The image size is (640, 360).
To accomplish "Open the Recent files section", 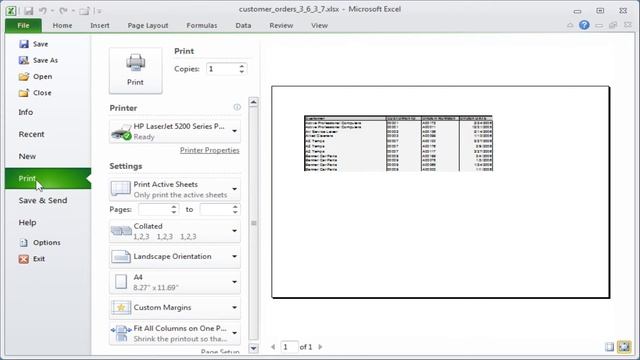I will 31,134.
